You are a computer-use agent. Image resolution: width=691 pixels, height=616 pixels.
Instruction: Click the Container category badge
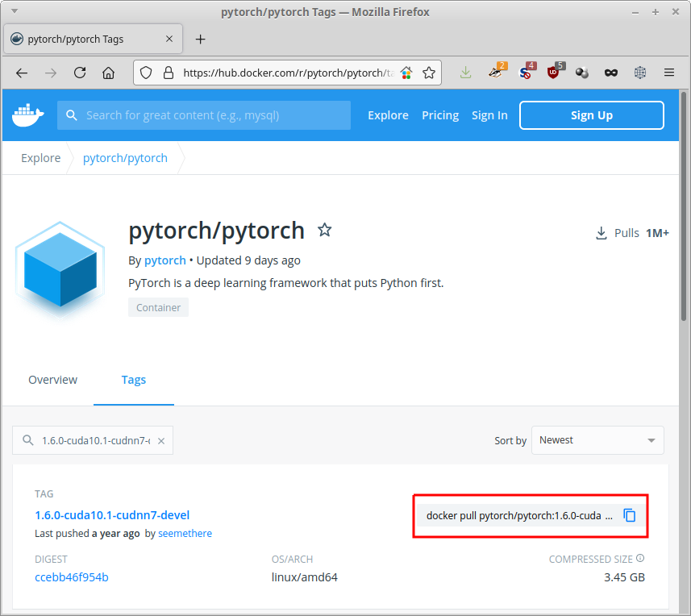click(x=158, y=307)
